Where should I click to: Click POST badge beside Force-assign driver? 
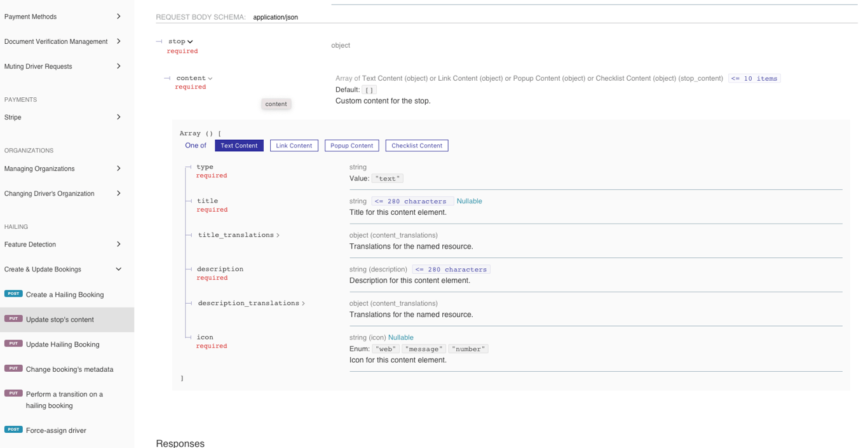pos(13,429)
